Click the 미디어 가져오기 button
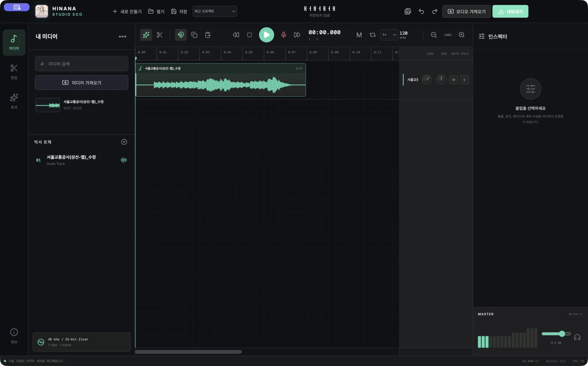The image size is (588, 366). [82, 83]
